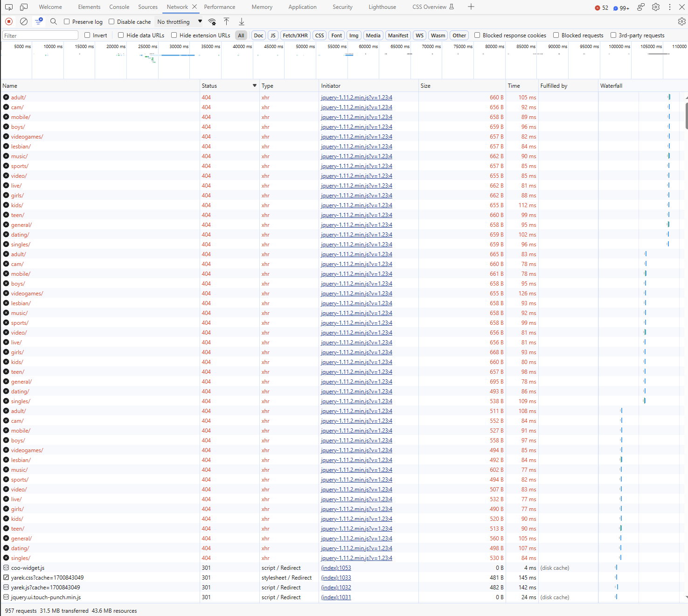Add a new tool tab with plus
688x616 pixels.
tap(471, 7)
